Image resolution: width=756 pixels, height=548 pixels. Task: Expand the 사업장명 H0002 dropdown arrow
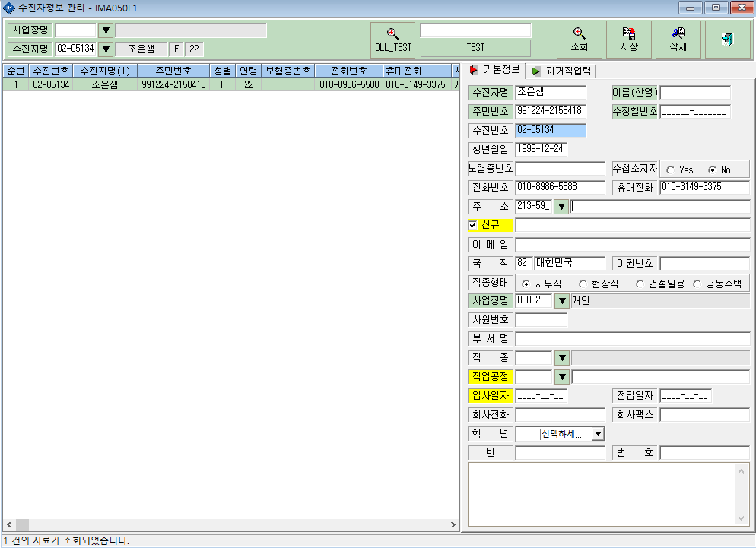[x=562, y=301]
